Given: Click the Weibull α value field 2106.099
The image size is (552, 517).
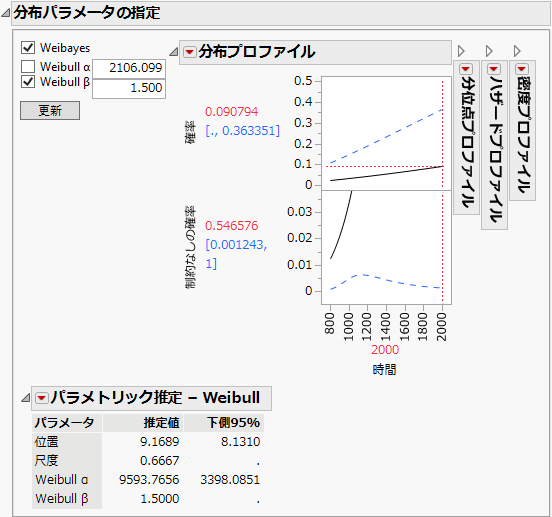Looking at the screenshot, I should click(129, 68).
